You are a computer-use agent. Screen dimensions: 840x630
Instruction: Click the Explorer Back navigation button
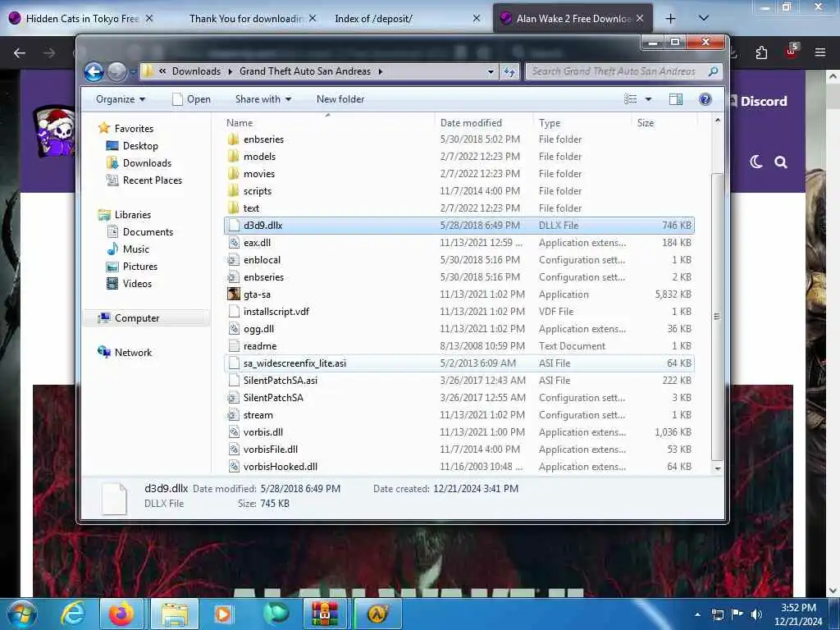pyautogui.click(x=94, y=71)
